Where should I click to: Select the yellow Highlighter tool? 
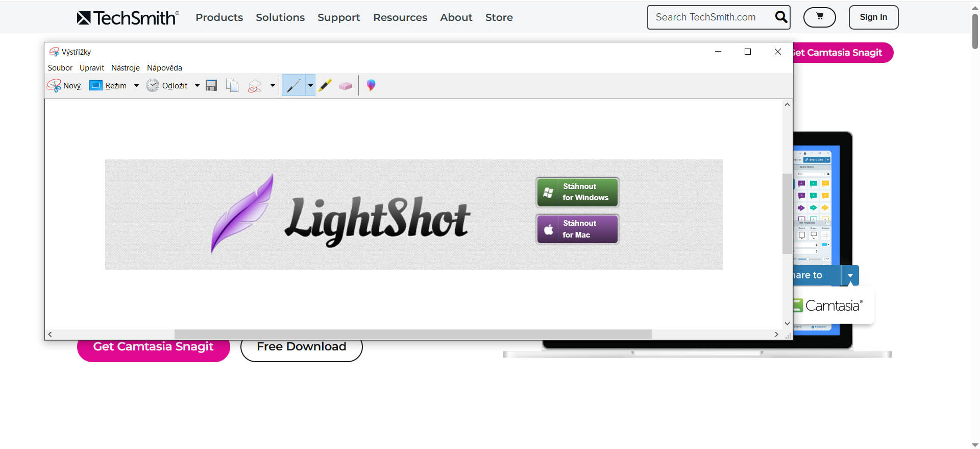point(325,85)
